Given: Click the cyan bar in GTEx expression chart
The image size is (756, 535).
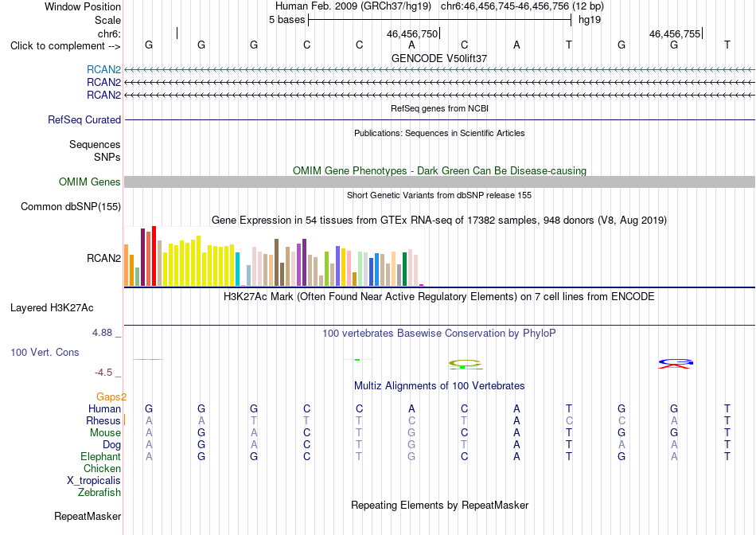Looking at the screenshot, I should pyautogui.click(x=237, y=269).
